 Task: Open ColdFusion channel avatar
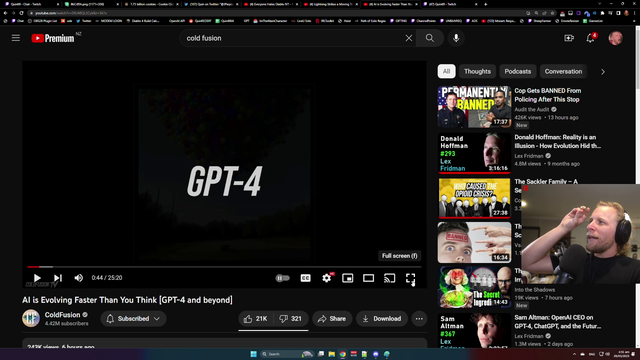[31, 318]
